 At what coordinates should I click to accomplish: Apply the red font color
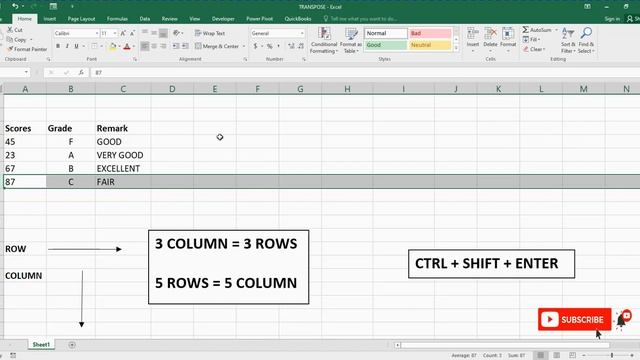(x=127, y=47)
